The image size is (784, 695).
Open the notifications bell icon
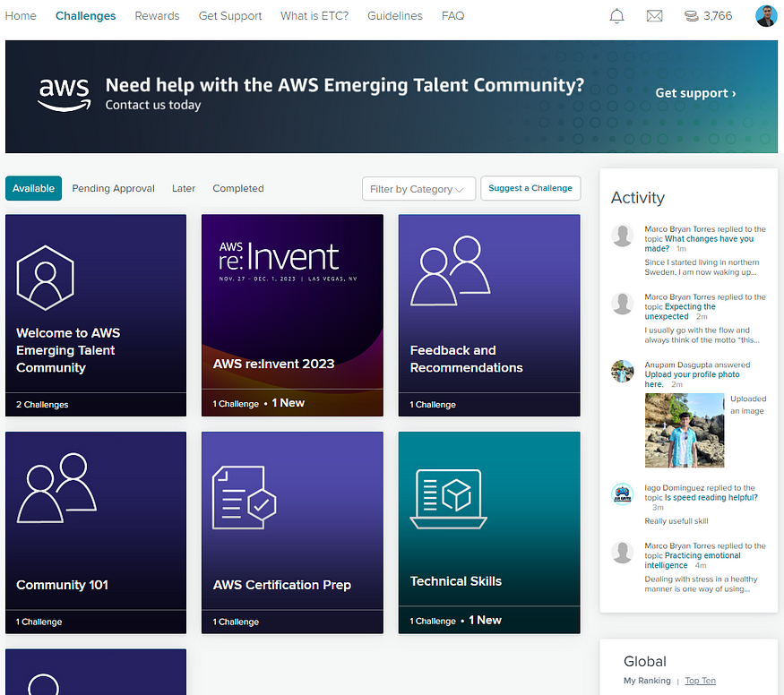point(616,16)
